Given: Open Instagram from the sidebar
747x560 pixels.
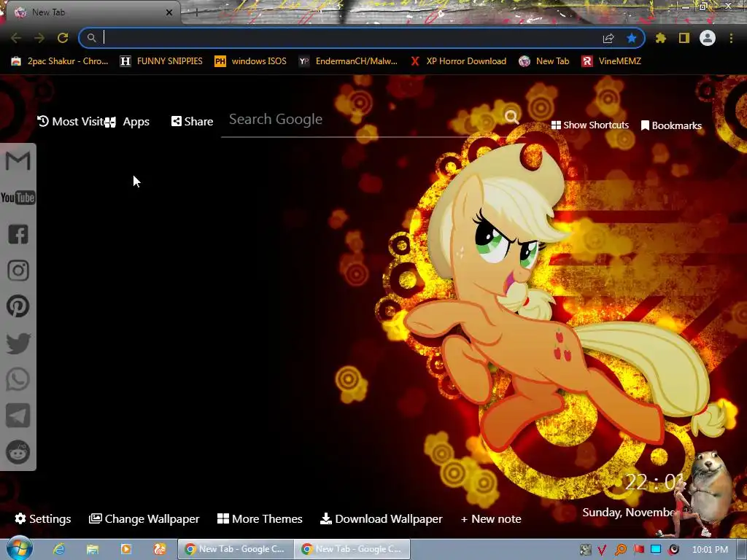Looking at the screenshot, I should 18,271.
